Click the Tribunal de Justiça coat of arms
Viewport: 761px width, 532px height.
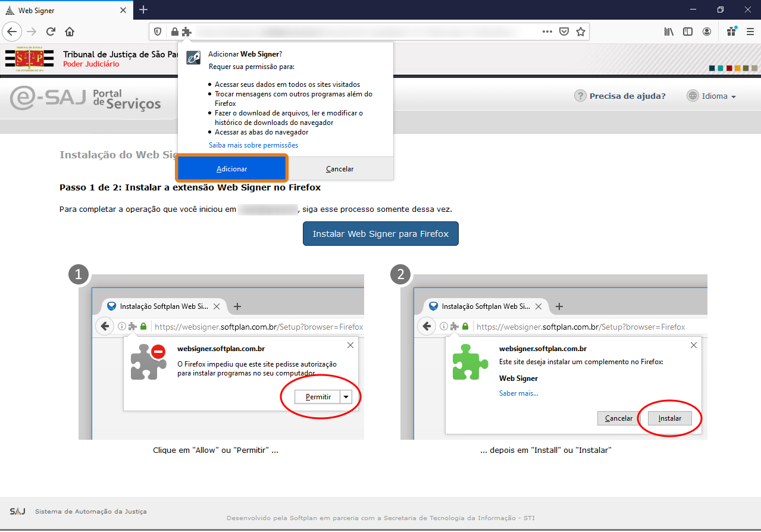[x=29, y=60]
